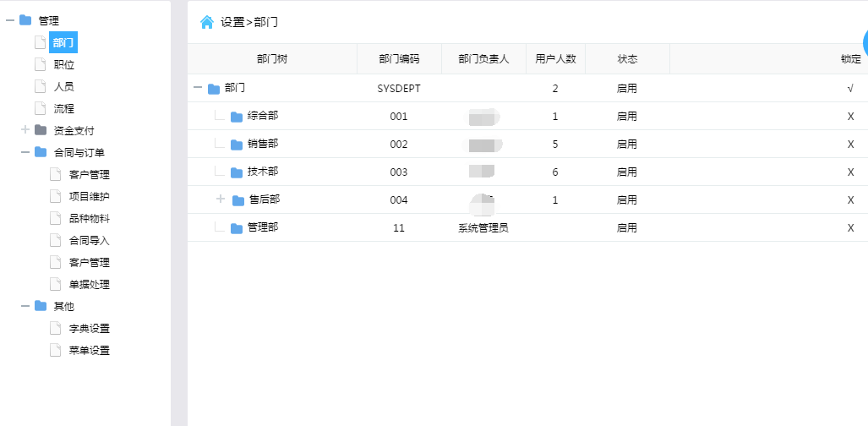868x426 pixels.
Task: Expand the 资金支付 sidebar folder
Action: pos(25,130)
